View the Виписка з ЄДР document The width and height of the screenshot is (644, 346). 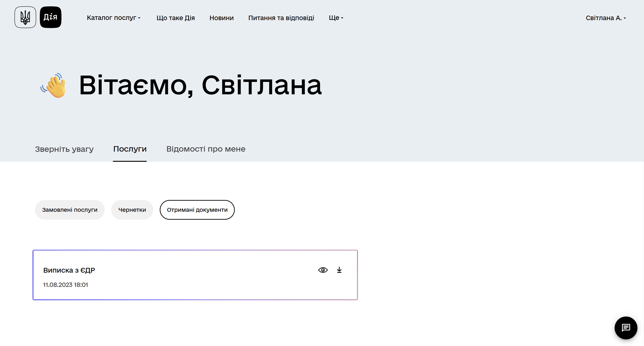pos(323,270)
